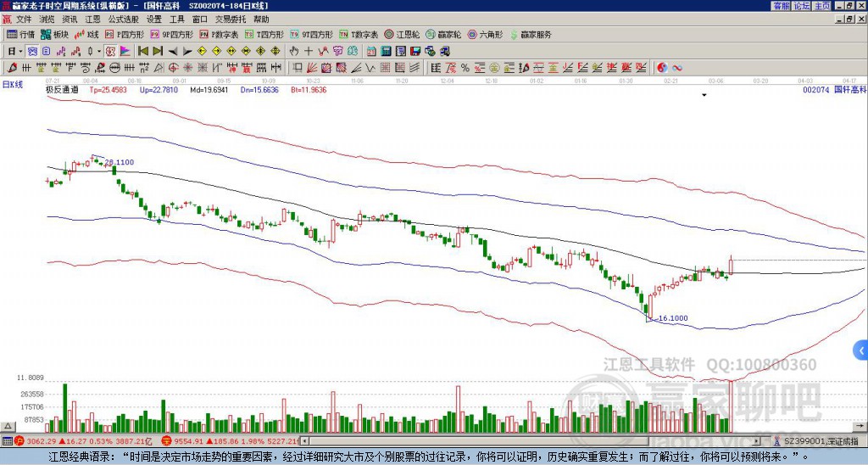Click the 002074 国轩高科 stock label
This screenshot has width=868, height=465.
tap(833, 89)
